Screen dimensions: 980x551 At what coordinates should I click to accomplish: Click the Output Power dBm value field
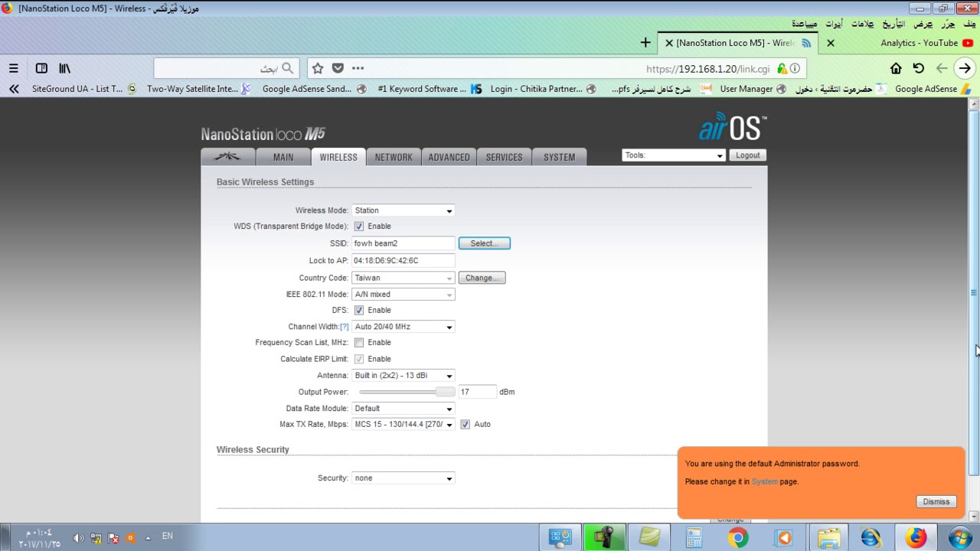point(478,392)
